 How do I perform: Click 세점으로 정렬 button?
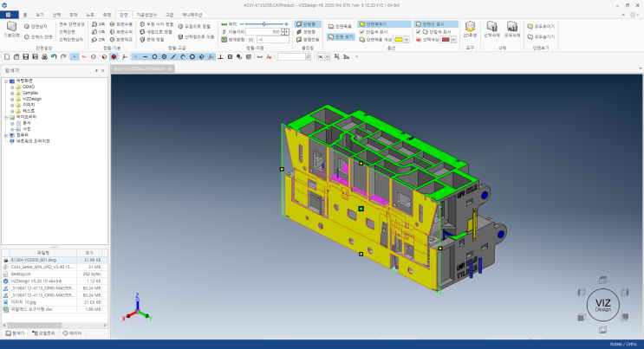point(156,32)
